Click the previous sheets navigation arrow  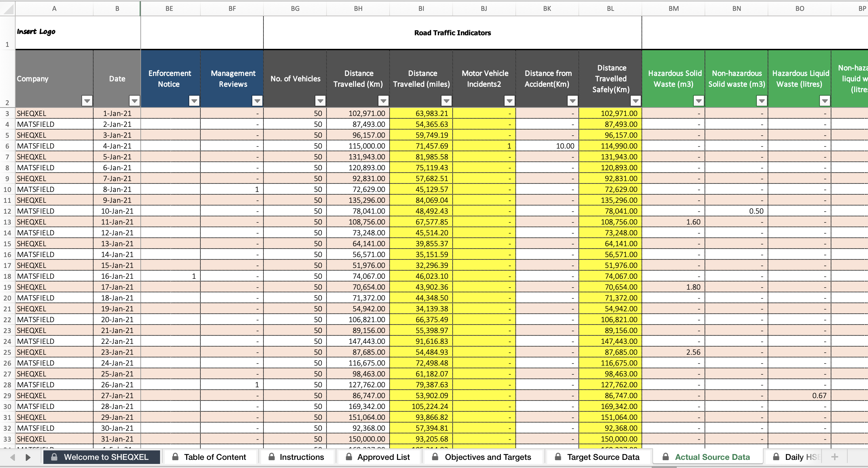[13, 457]
